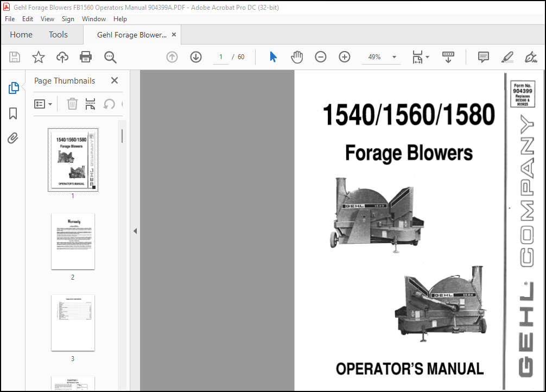Open the Edit menu
The image size is (546, 392).
[28, 19]
